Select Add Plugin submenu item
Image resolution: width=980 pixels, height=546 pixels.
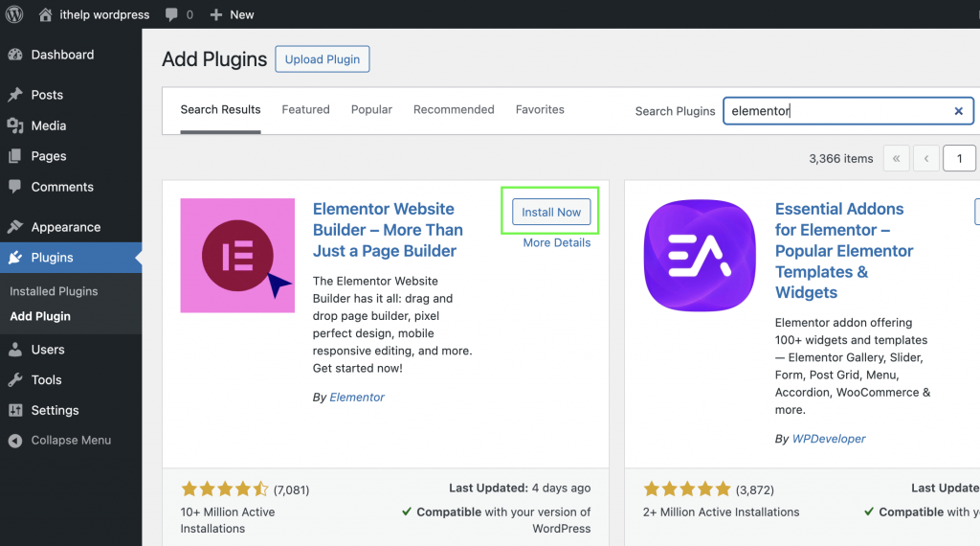pyautogui.click(x=40, y=316)
